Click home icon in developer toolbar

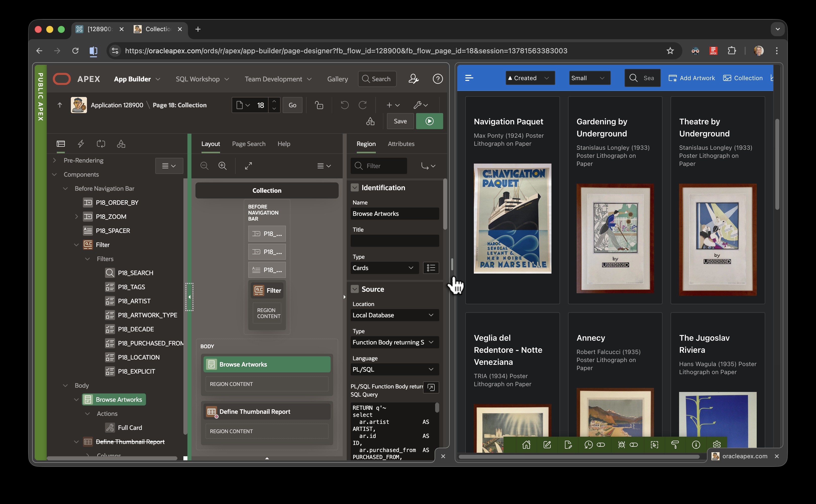526,445
